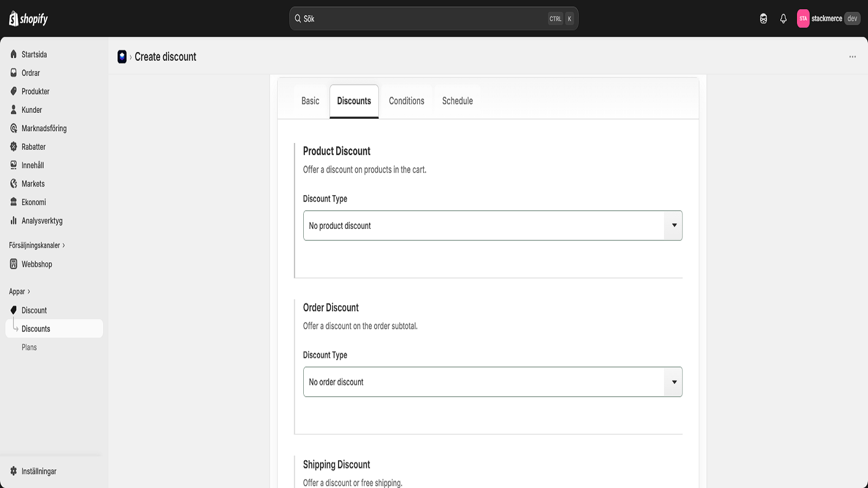Open the Webbshop sales channel
This screenshot has height=488, width=868.
[37, 264]
